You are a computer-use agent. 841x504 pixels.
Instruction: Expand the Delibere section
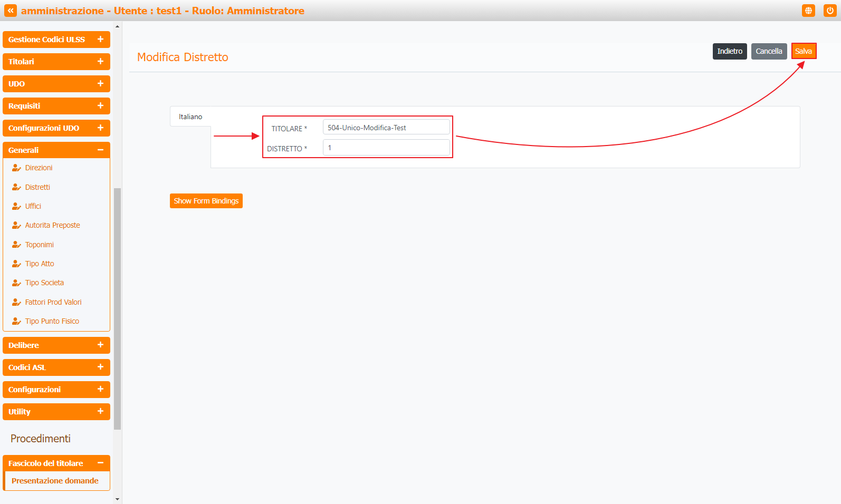(x=100, y=345)
